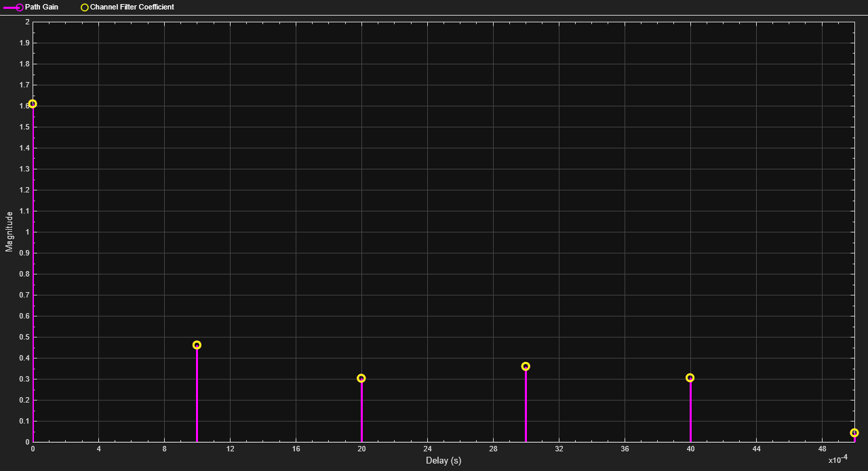This screenshot has height=471, width=868.
Task: Click the x-axis tick label 48
Action: 822,449
